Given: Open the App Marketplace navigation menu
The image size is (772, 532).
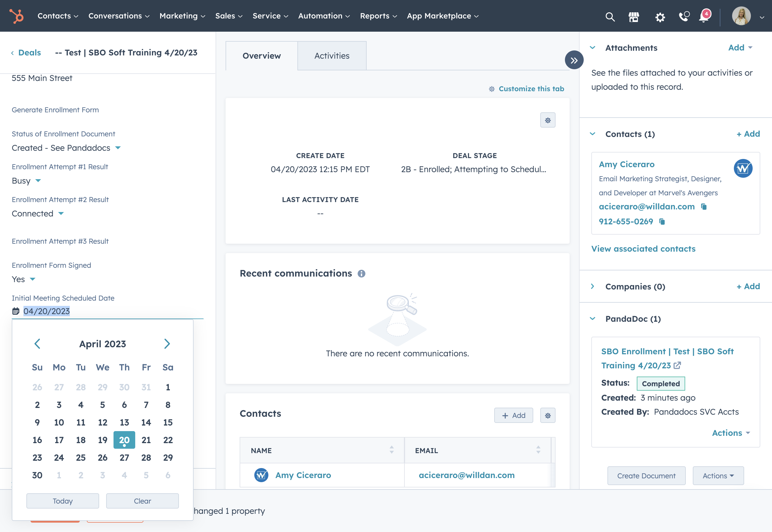Looking at the screenshot, I should (443, 16).
